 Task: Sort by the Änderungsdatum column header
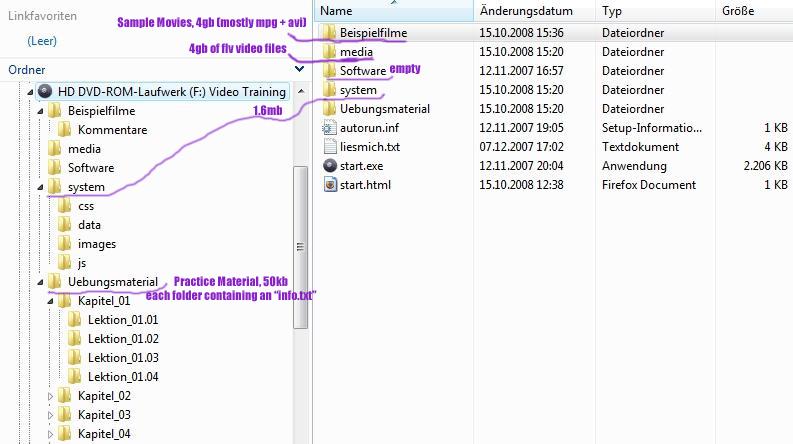[x=535, y=11]
